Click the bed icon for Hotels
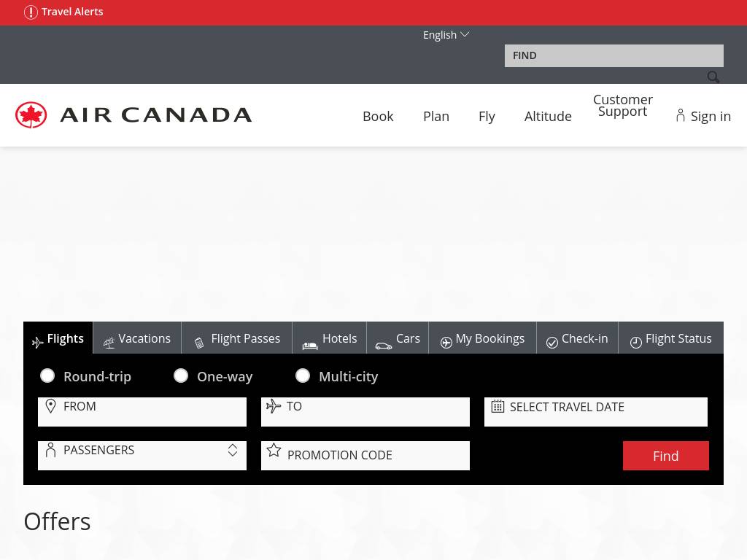The height and width of the screenshot is (560, 747). pos(310,346)
